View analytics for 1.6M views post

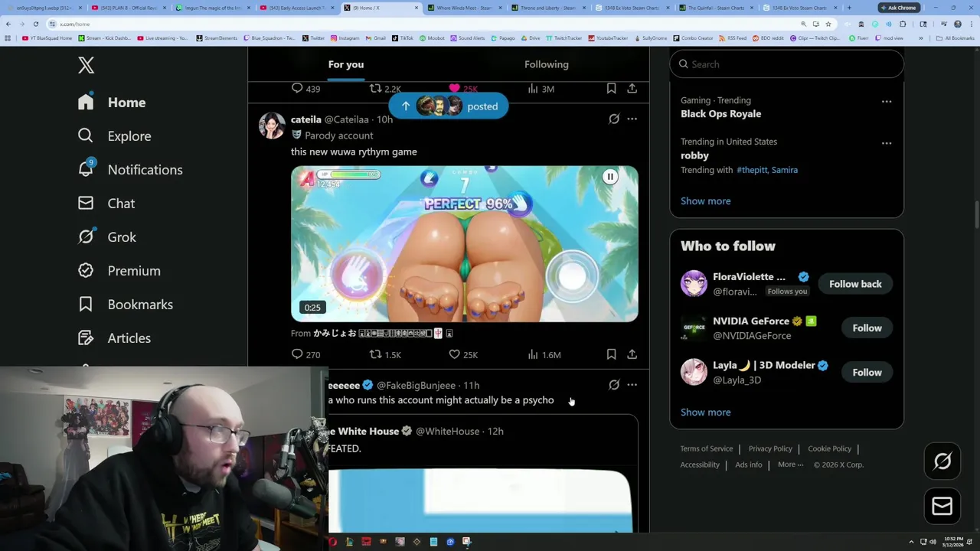point(544,354)
